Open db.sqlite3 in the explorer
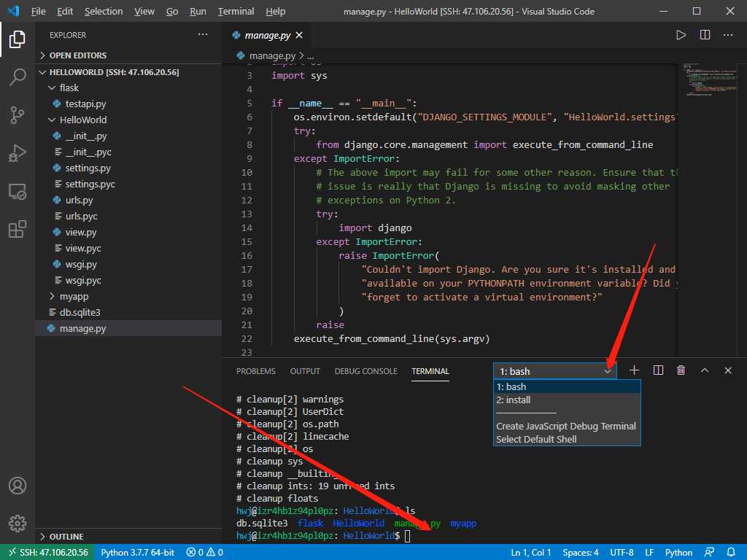 [x=80, y=312]
